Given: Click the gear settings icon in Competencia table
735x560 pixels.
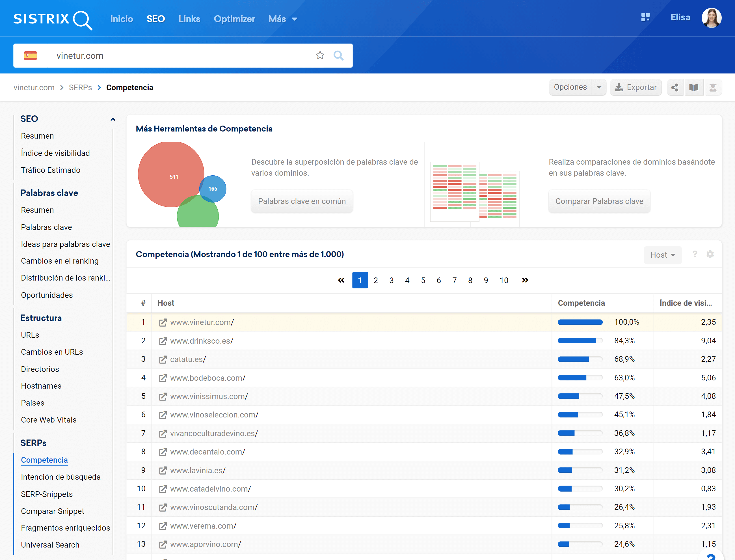Looking at the screenshot, I should tap(710, 254).
